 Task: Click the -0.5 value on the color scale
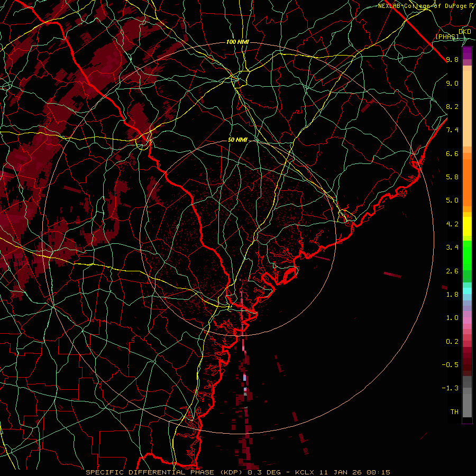[x=450, y=365]
